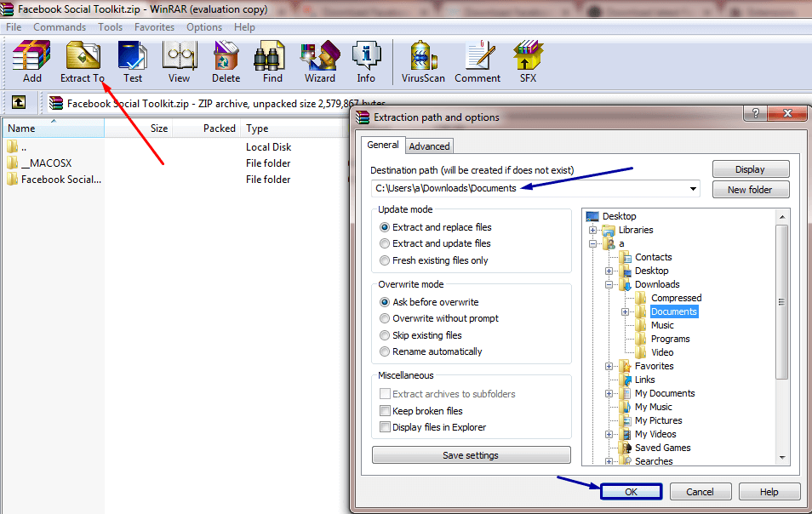Select Extract and update files option

point(384,243)
